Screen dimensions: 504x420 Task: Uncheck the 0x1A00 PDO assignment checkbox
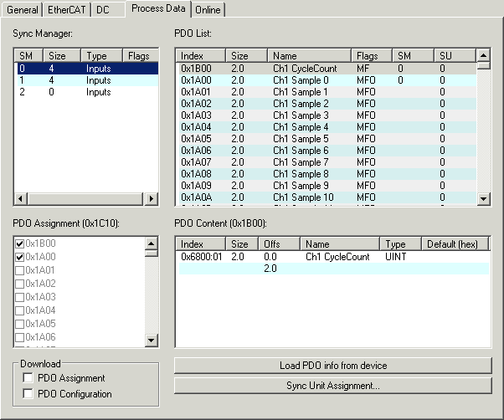tap(19, 257)
